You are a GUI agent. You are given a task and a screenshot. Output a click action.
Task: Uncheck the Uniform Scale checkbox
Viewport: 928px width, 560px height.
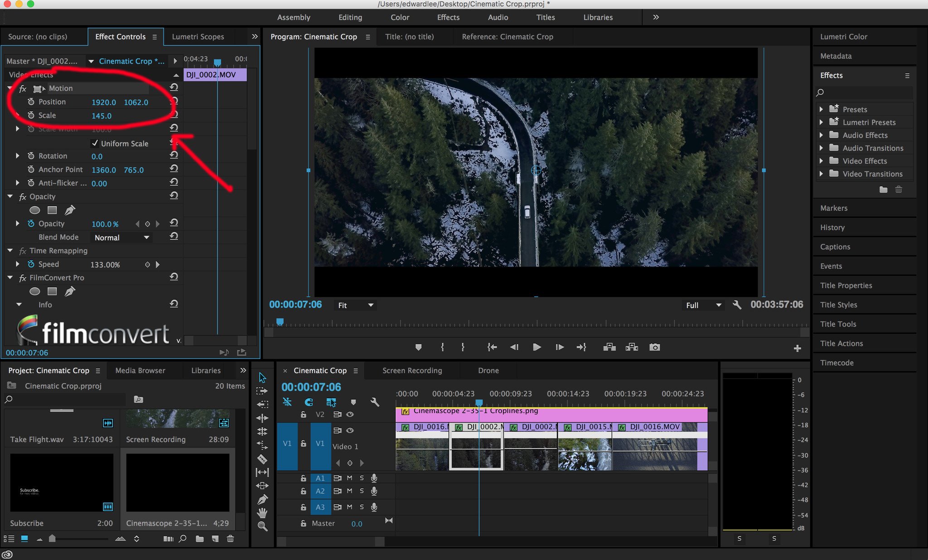(x=95, y=143)
